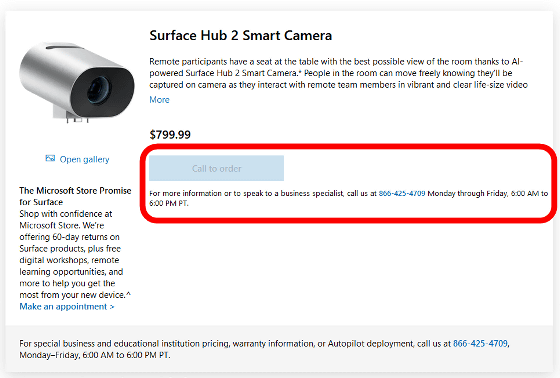
Task: Select the Surface Hub 2 Smart Camera product image
Action: (77, 82)
